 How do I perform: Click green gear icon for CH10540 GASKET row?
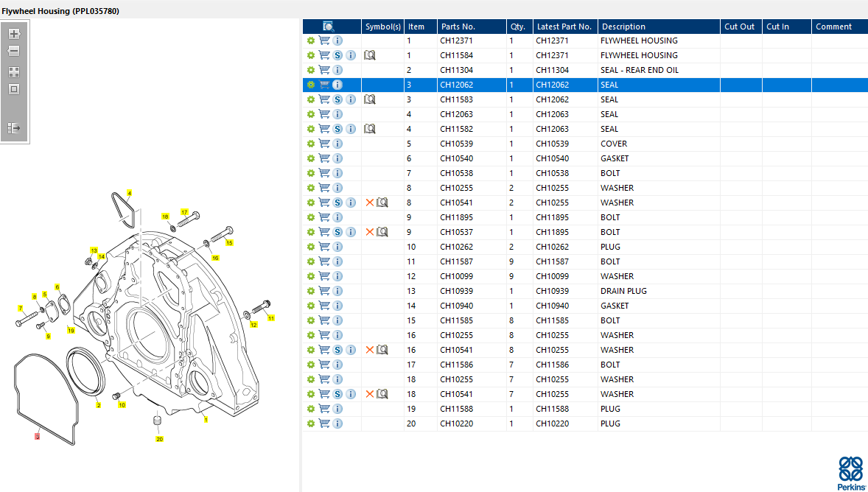[311, 158]
